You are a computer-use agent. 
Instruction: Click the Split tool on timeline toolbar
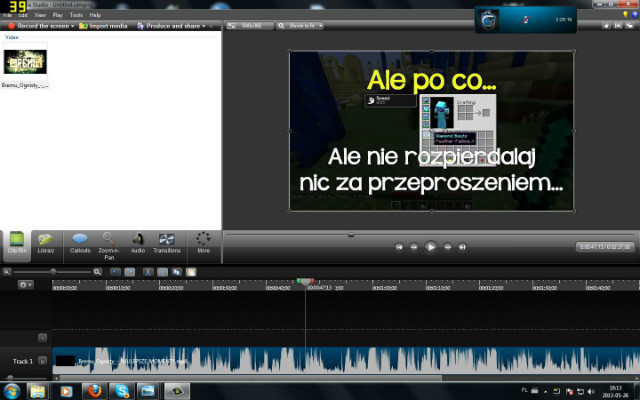162,272
